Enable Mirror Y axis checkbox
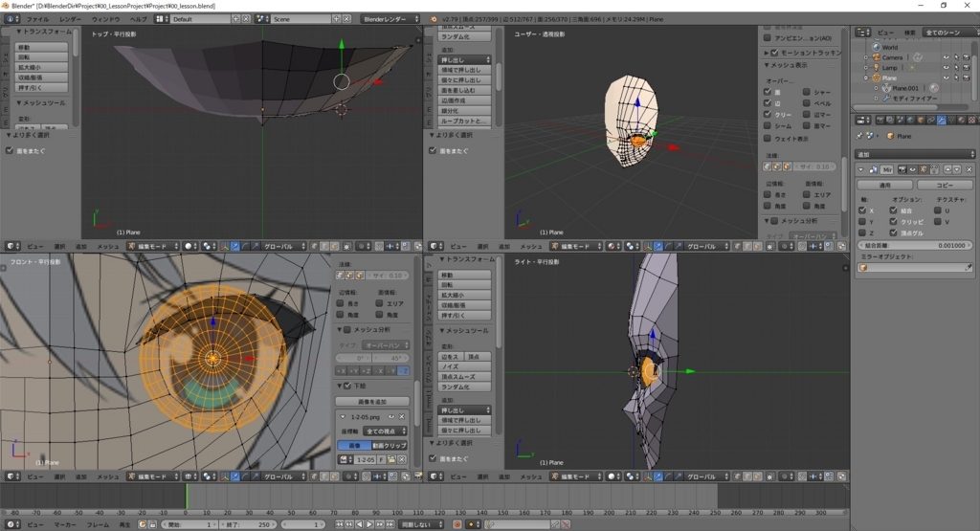Image resolution: width=980 pixels, height=531 pixels. [x=862, y=222]
